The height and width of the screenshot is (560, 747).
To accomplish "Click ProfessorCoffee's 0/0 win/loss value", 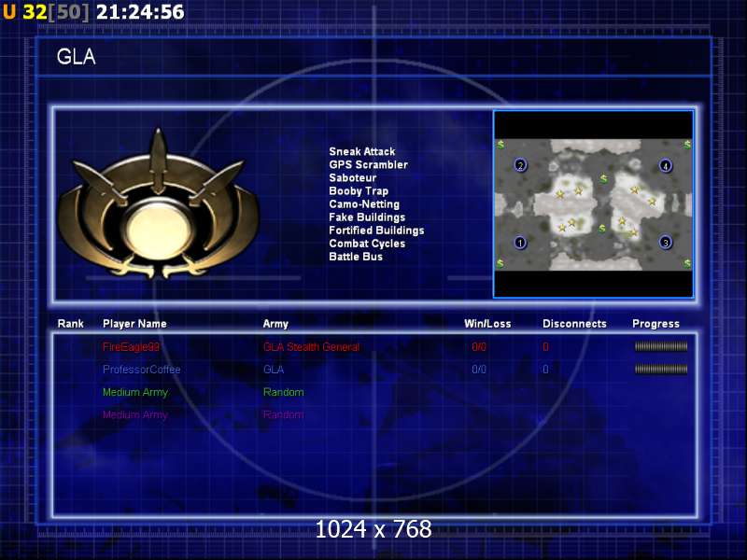I will (x=479, y=370).
